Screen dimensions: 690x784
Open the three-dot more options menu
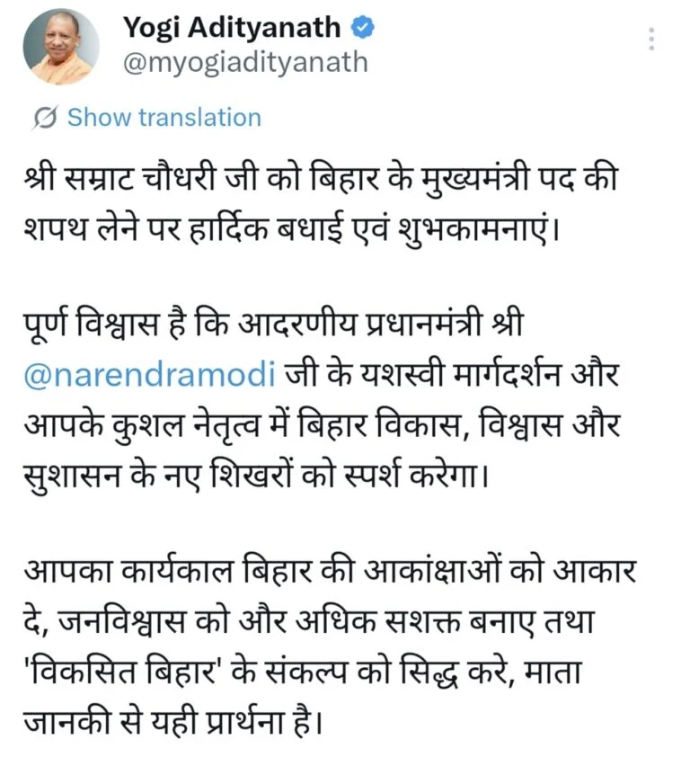pyautogui.click(x=652, y=39)
